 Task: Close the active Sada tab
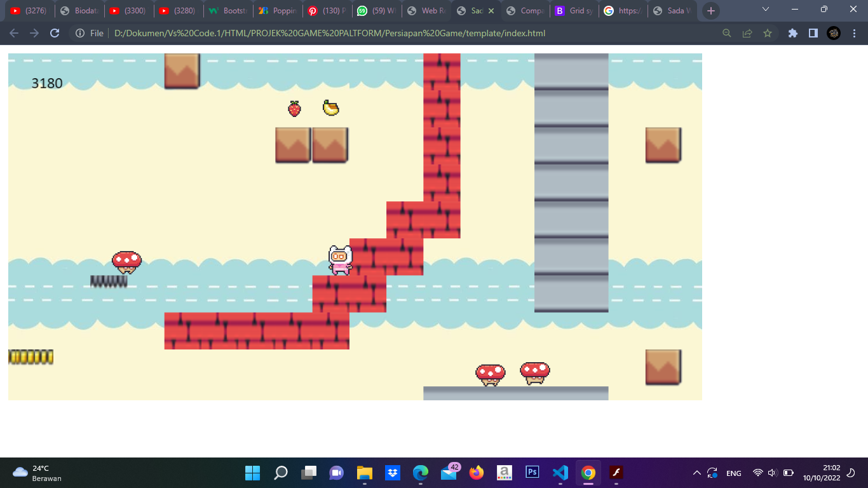tap(491, 11)
